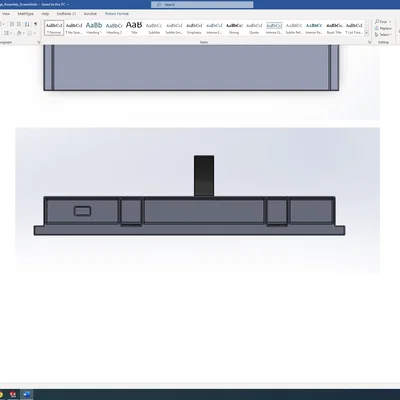The width and height of the screenshot is (400, 400).
Task: Open the Shading color dropdown arrow
Action: pos(23,33)
